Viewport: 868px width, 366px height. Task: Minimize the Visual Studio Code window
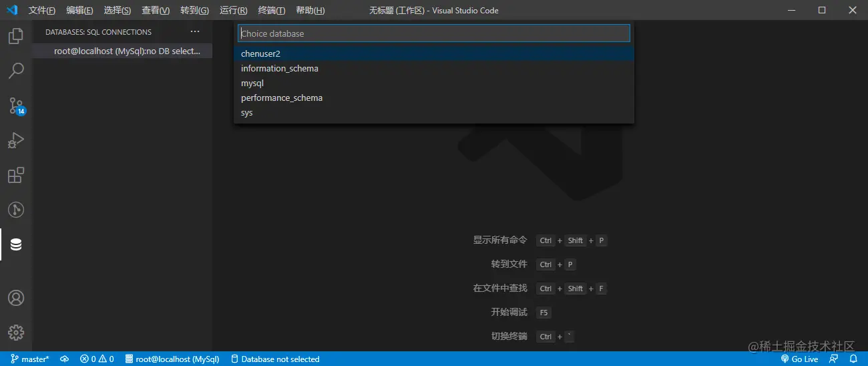[x=791, y=10]
